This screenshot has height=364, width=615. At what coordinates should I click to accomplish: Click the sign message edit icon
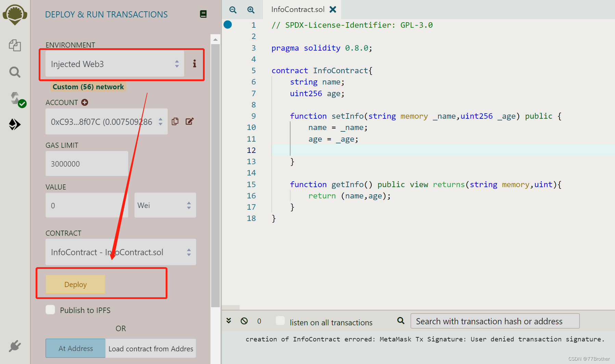pos(190,121)
